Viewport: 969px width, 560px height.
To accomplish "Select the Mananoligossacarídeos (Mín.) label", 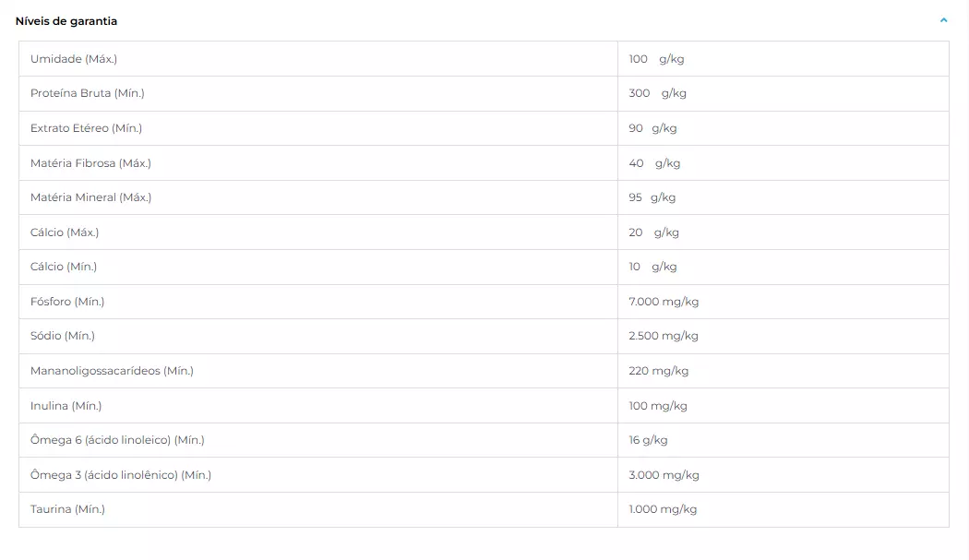I will point(112,371).
